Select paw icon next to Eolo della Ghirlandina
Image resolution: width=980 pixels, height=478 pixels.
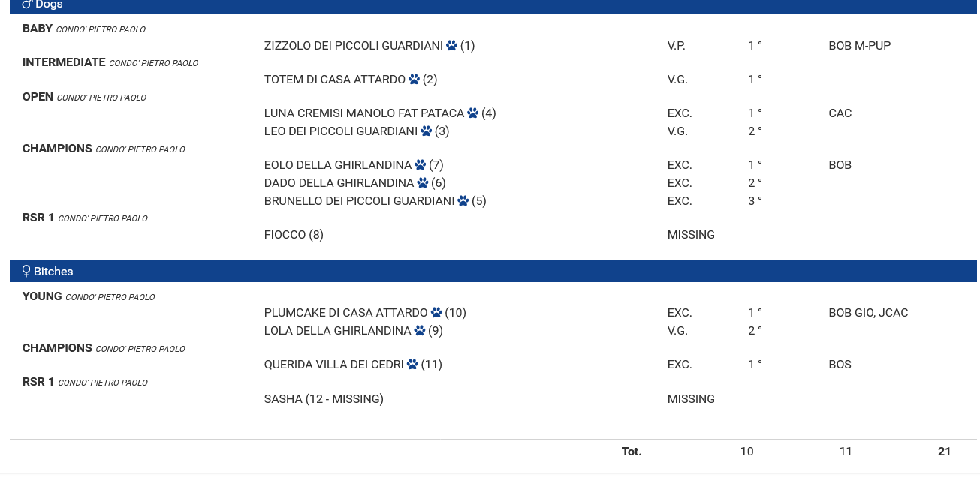click(420, 165)
